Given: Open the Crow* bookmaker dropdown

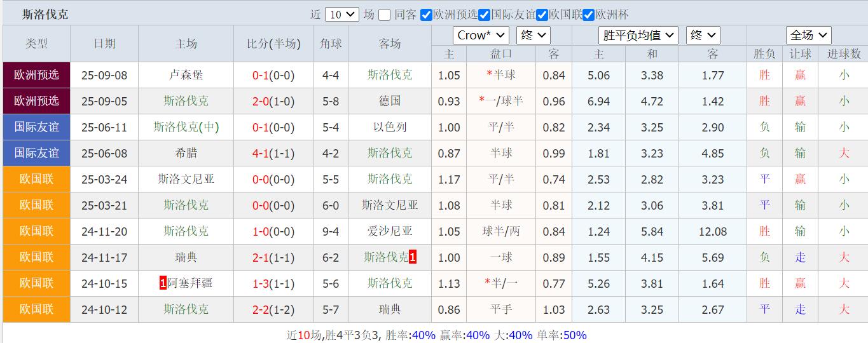Looking at the screenshot, I should coord(480,36).
